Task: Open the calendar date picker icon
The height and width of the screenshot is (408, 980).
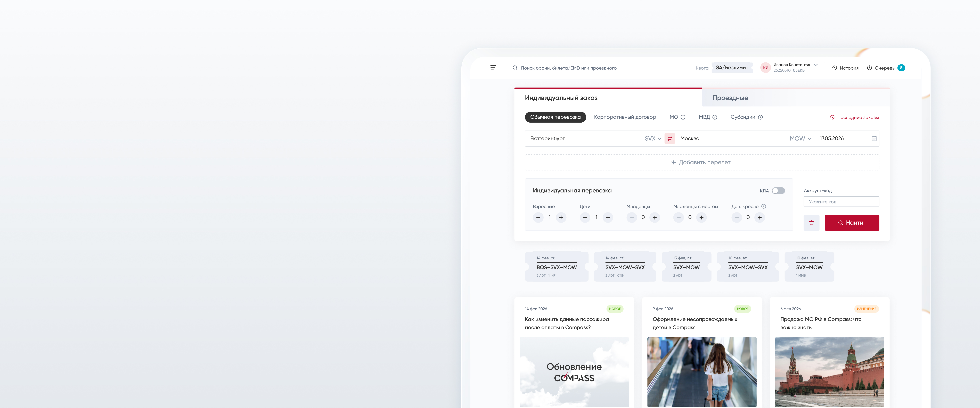Action: (874, 139)
